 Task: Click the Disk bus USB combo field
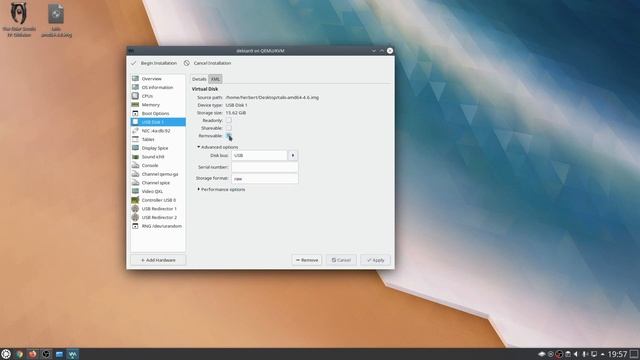(x=260, y=156)
